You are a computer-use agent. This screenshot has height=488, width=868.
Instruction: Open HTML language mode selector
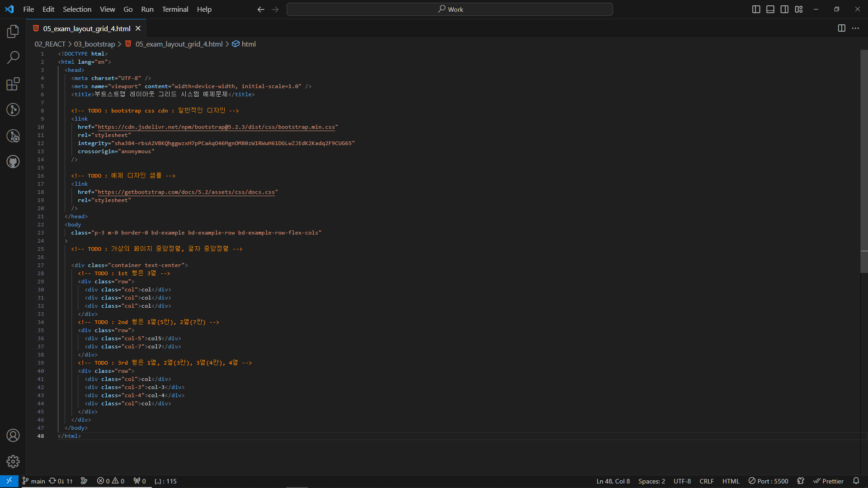coord(731,481)
